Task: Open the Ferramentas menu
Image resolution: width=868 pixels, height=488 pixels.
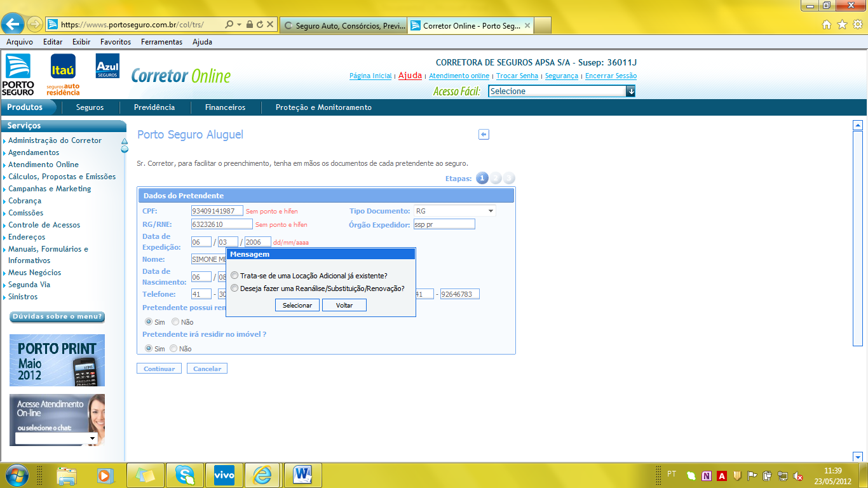Action: pos(161,42)
